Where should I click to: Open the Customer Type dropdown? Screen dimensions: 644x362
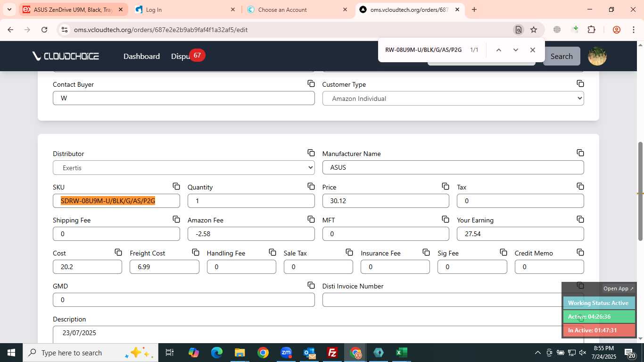point(453,99)
